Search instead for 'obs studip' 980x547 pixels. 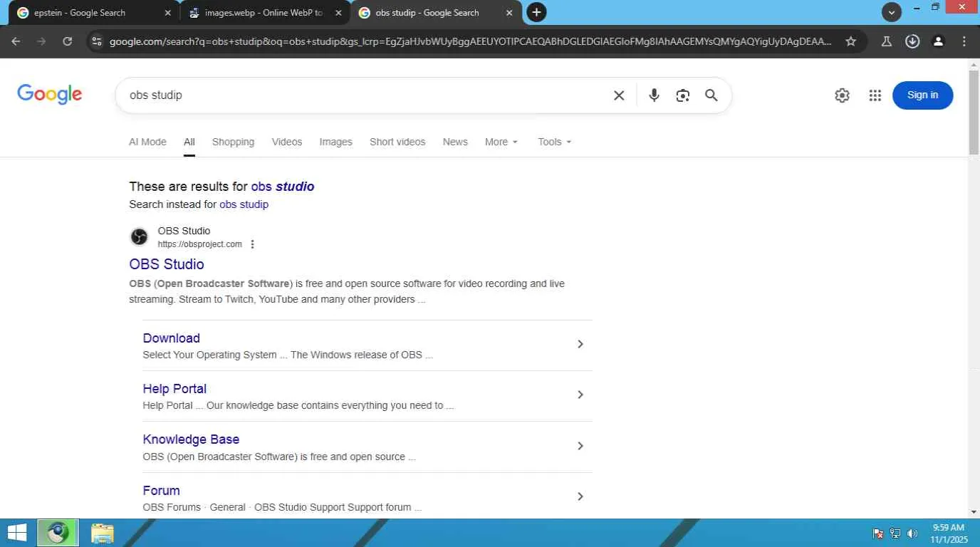[244, 204]
